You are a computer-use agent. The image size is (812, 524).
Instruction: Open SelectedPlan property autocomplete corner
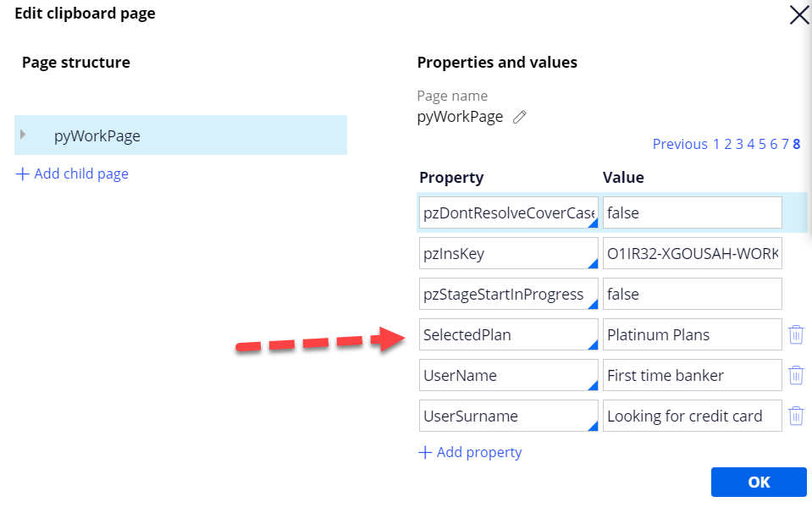point(593,345)
